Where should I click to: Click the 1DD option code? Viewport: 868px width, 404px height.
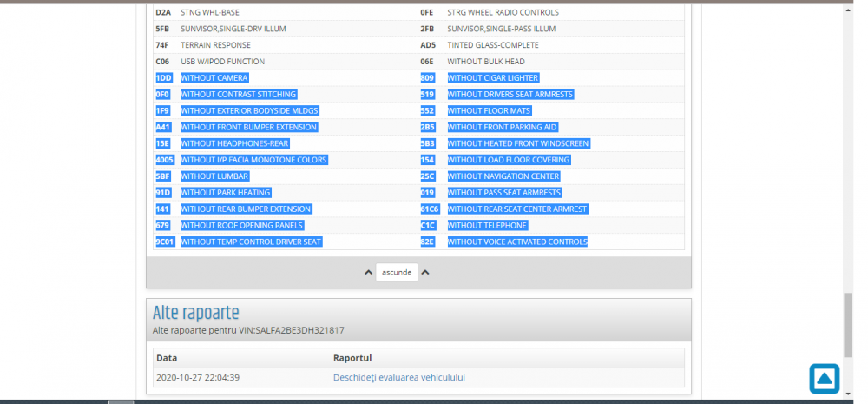pyautogui.click(x=163, y=78)
